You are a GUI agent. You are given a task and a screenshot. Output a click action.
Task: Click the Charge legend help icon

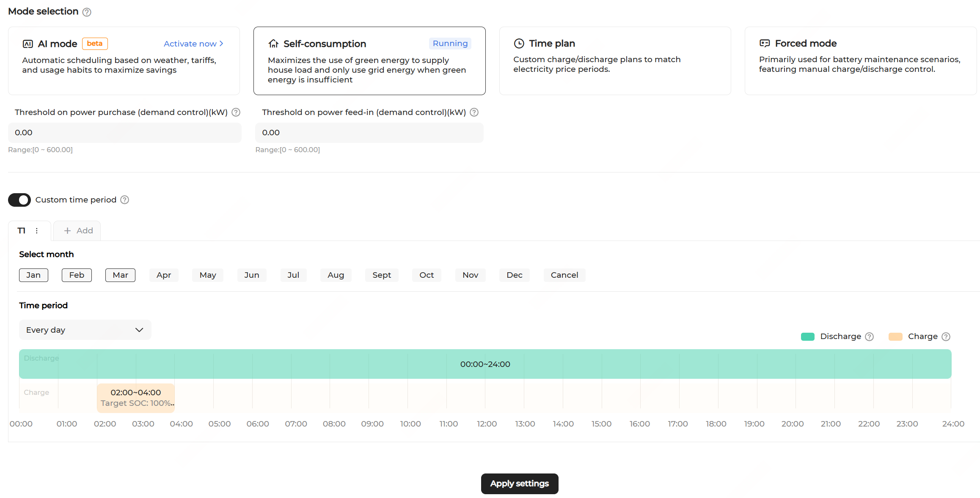coord(946,337)
